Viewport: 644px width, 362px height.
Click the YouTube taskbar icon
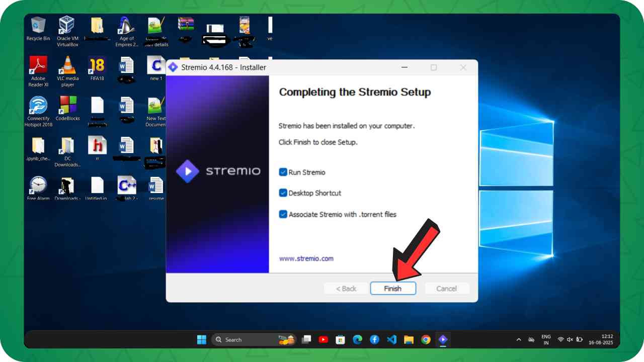coord(323,340)
